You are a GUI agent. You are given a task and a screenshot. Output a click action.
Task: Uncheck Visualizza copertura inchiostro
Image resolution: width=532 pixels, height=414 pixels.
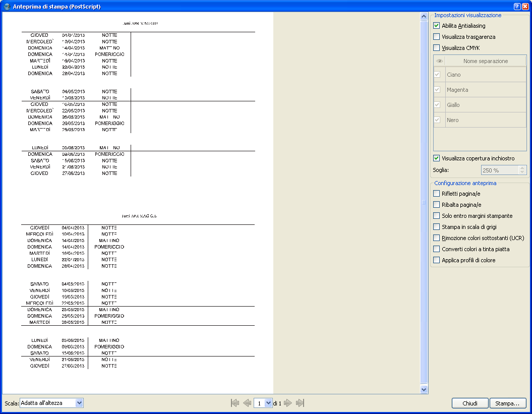[437, 158]
